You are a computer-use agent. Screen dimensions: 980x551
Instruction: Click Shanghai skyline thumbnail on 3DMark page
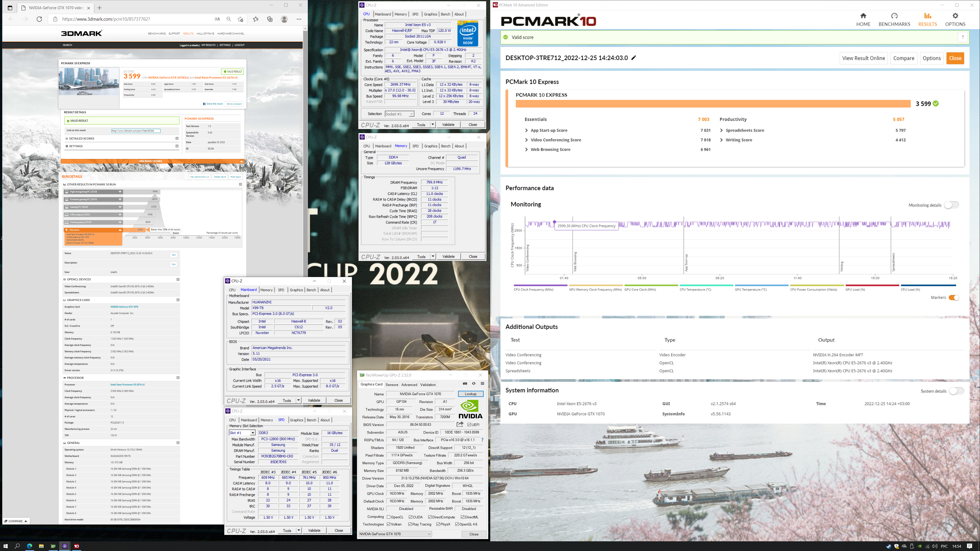(89, 82)
